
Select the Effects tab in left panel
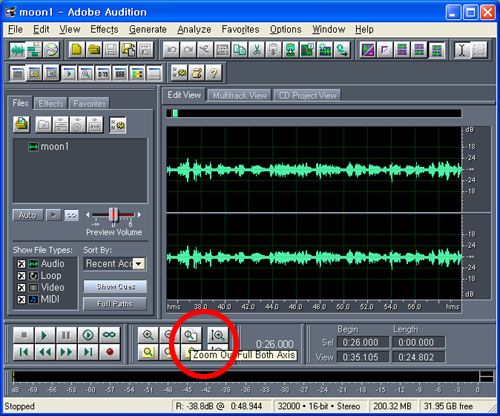pyautogui.click(x=51, y=104)
